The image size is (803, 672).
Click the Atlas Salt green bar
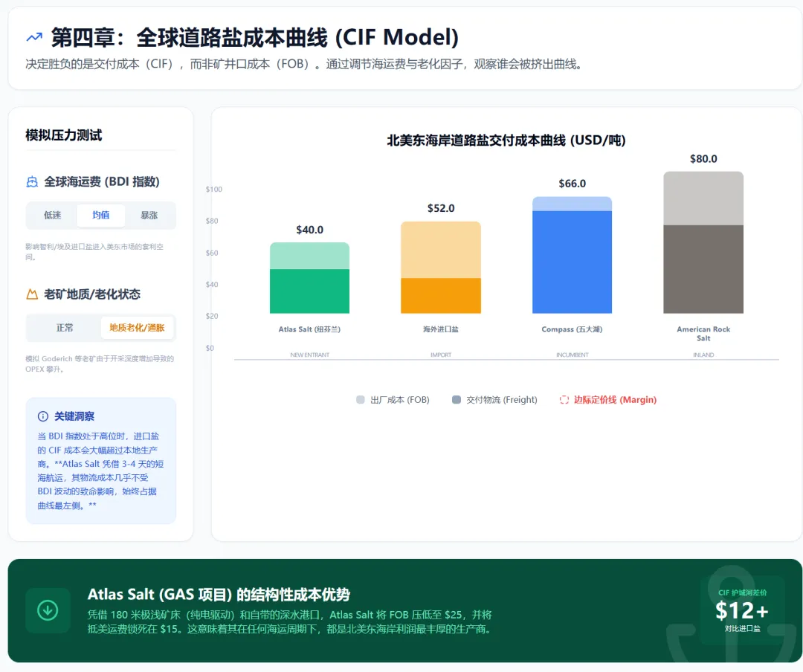310,277
